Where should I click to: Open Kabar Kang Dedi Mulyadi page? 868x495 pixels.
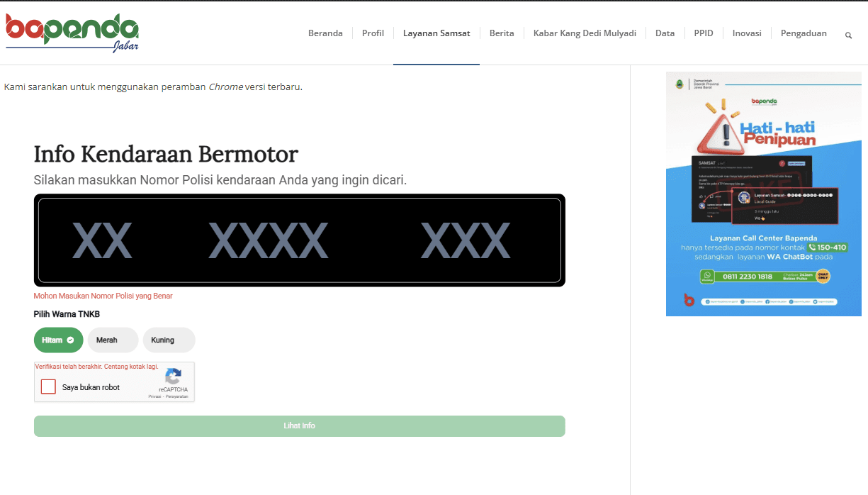(x=585, y=33)
